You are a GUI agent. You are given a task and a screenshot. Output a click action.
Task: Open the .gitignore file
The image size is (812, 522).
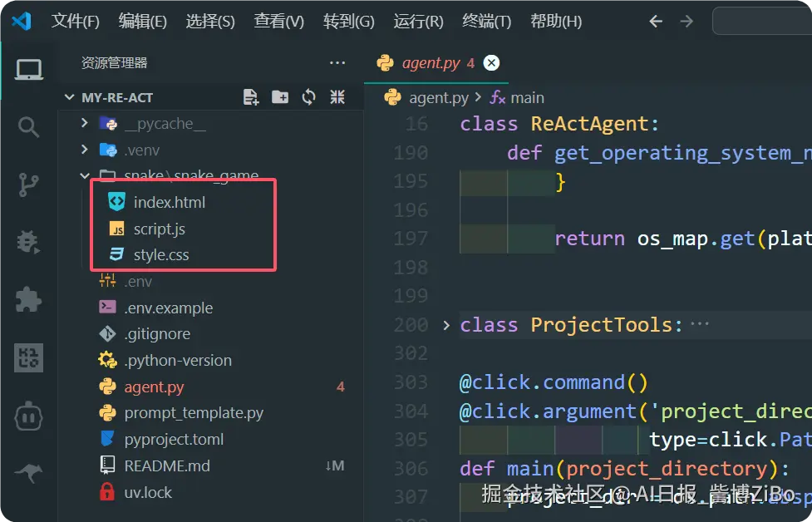157,334
